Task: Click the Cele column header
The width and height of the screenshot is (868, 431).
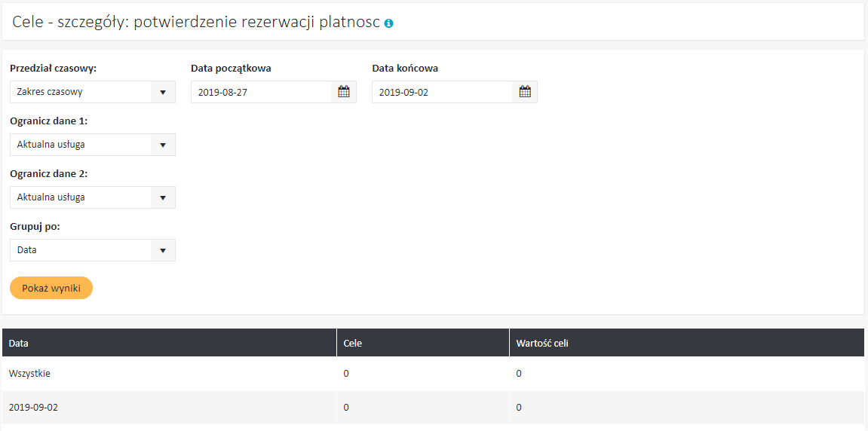Action: pyautogui.click(x=352, y=343)
